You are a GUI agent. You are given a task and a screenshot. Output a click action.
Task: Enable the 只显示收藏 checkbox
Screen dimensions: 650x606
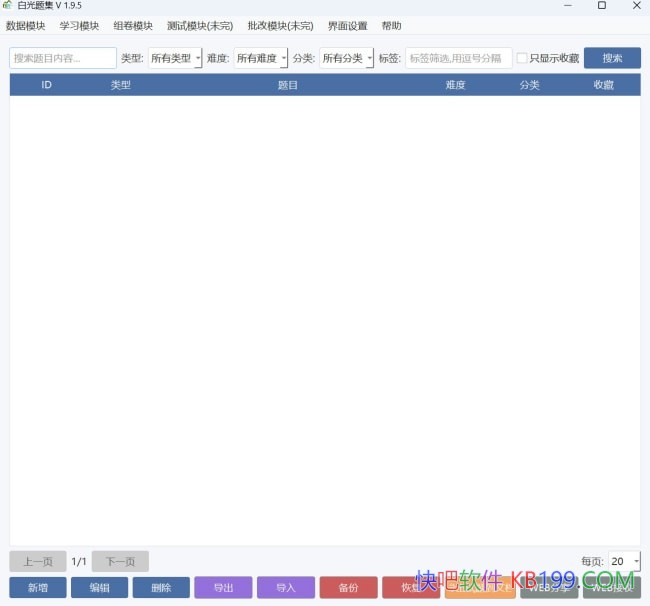click(522, 58)
